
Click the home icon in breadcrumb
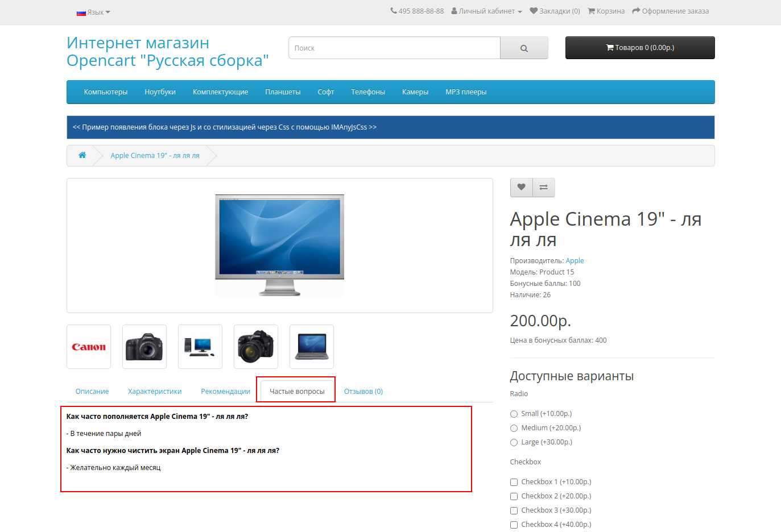82,155
